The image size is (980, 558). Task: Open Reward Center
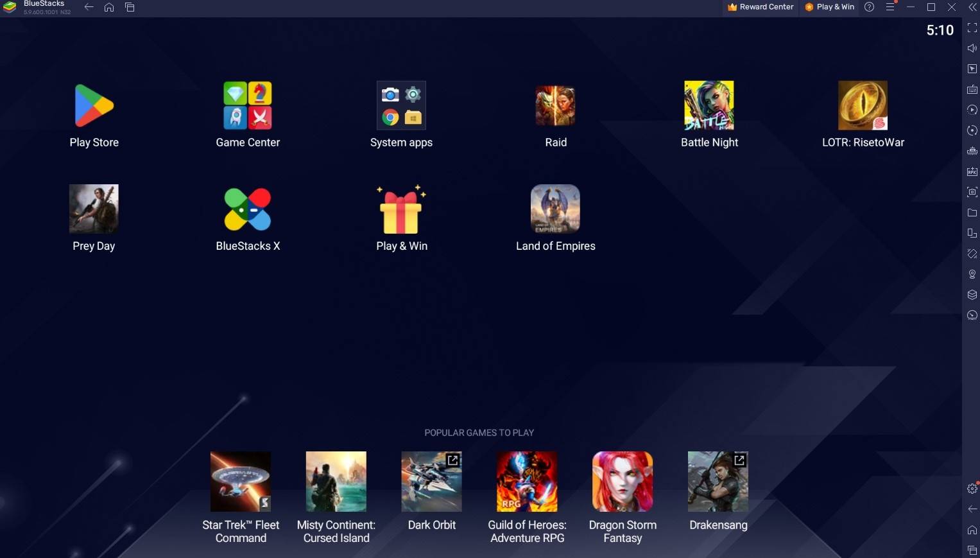(x=760, y=7)
